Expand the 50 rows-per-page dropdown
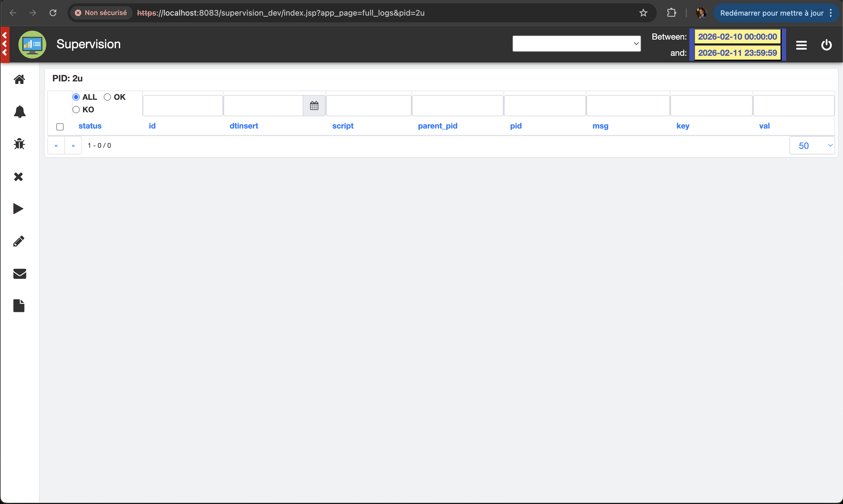Viewport: 843px width, 504px height. point(812,145)
